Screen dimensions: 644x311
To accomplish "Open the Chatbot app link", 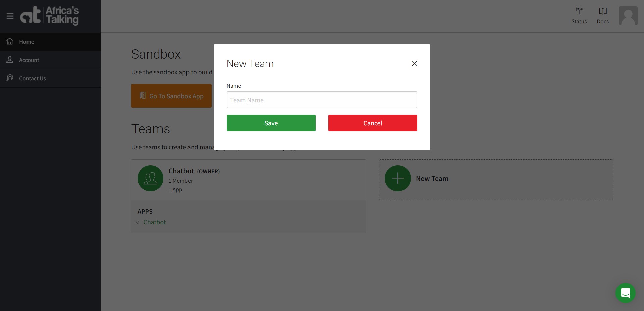I will pyautogui.click(x=154, y=222).
